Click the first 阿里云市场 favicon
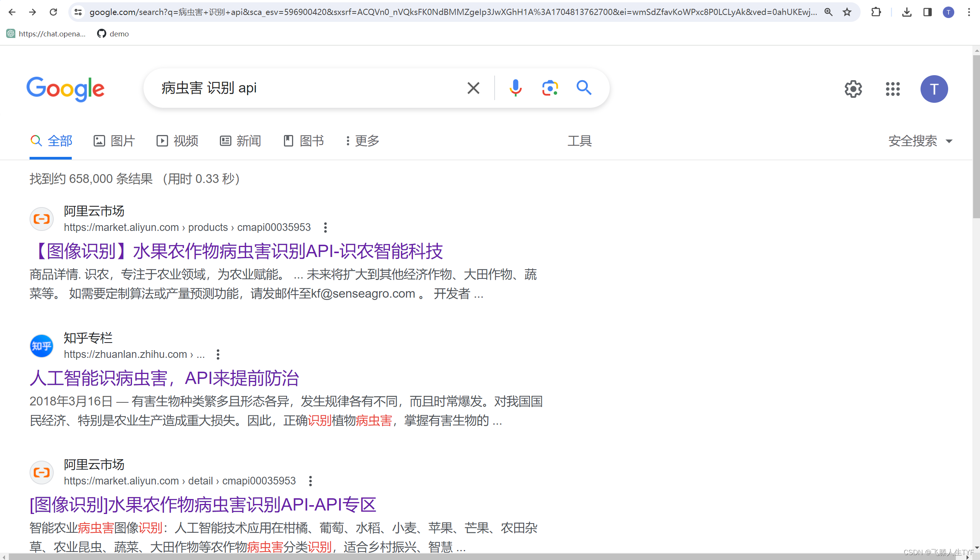Screen dimensions: 980x560 pos(41,219)
